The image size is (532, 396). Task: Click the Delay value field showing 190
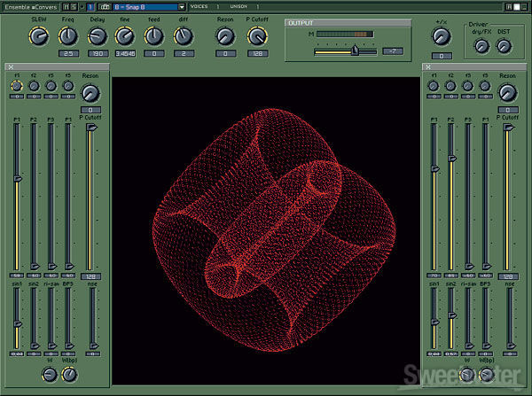[98, 54]
